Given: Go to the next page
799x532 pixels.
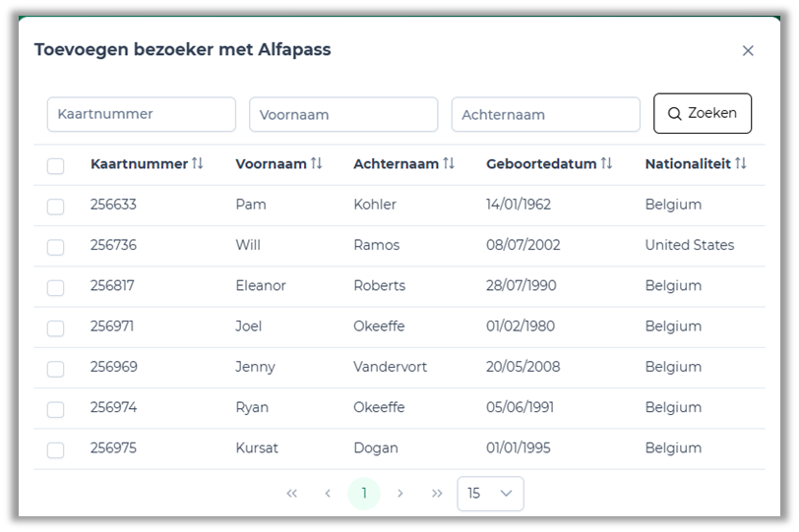Looking at the screenshot, I should click(x=400, y=494).
